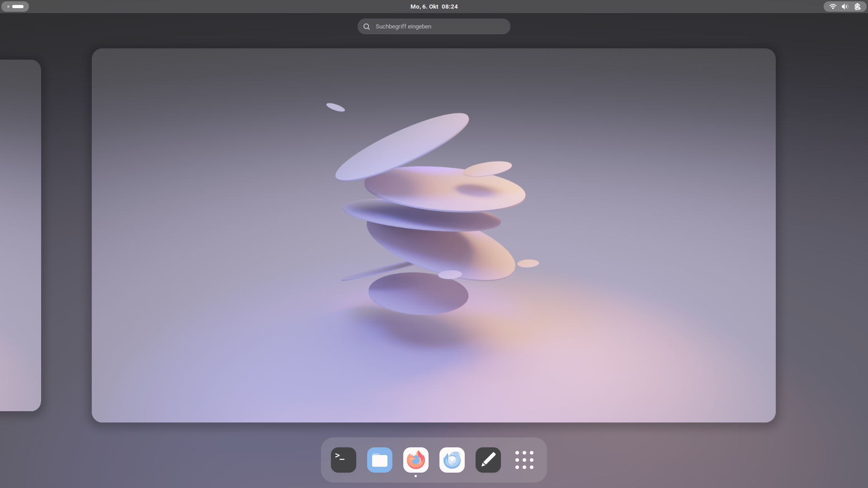Switch to the running Firefox app
868x488 pixels.
pyautogui.click(x=416, y=460)
